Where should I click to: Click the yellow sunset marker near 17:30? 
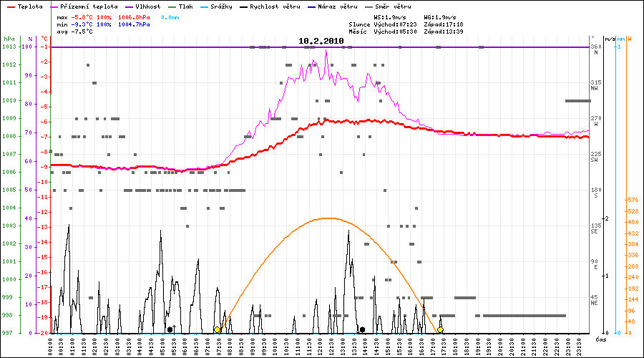pos(440,329)
